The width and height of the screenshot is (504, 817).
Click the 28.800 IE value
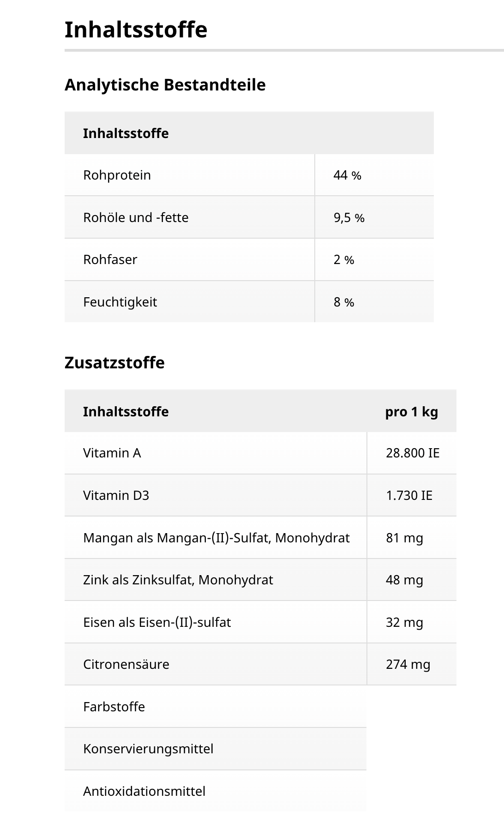(x=413, y=453)
